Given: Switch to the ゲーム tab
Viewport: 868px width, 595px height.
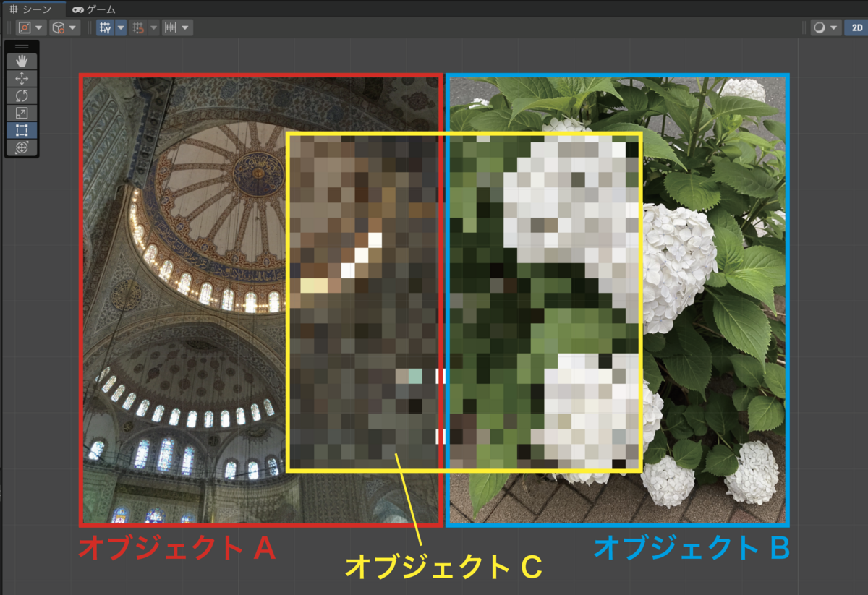Looking at the screenshot, I should (93, 10).
